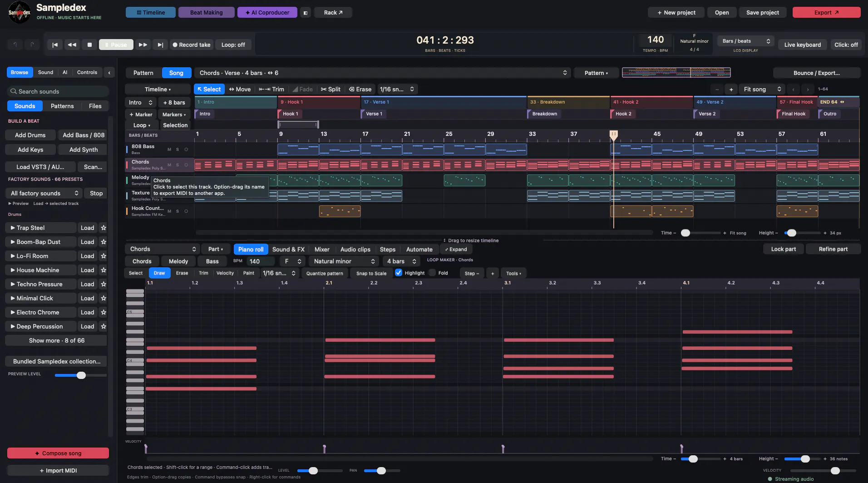Toggle the Click: off metronome

click(846, 45)
